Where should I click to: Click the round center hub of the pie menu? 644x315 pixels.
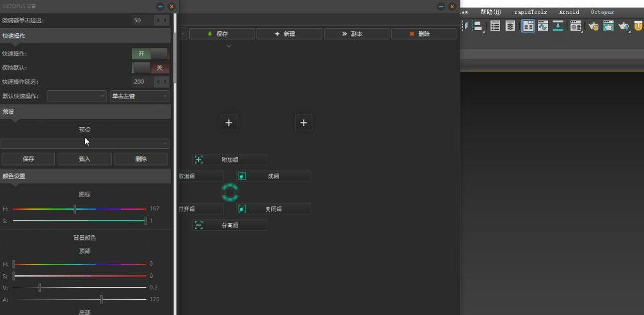[230, 192]
